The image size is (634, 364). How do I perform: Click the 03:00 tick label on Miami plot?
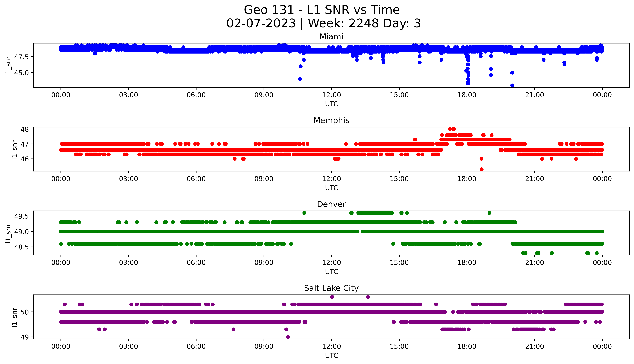point(129,95)
